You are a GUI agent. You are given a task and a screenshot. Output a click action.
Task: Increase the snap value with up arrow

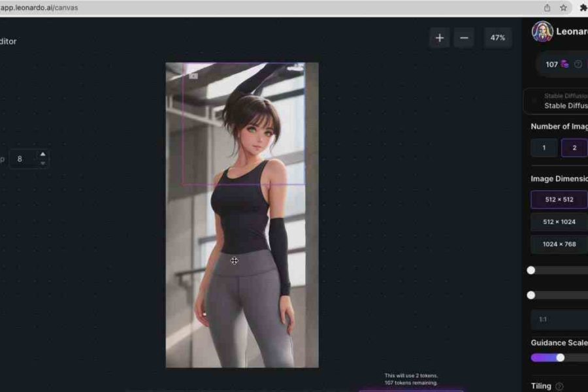pos(43,155)
